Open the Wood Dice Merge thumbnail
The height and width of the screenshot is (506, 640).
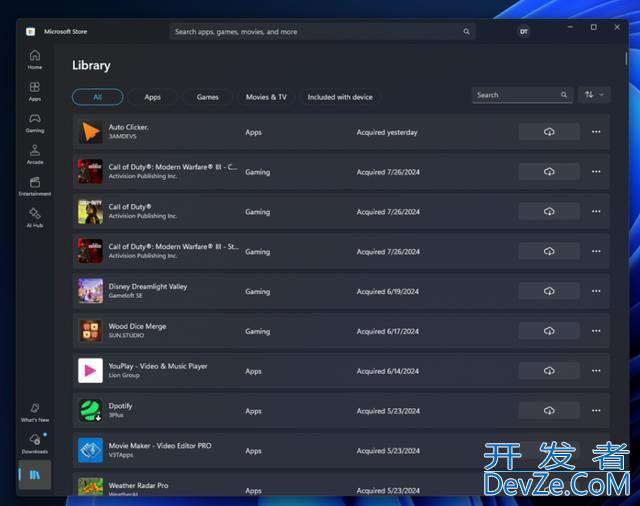coord(90,331)
